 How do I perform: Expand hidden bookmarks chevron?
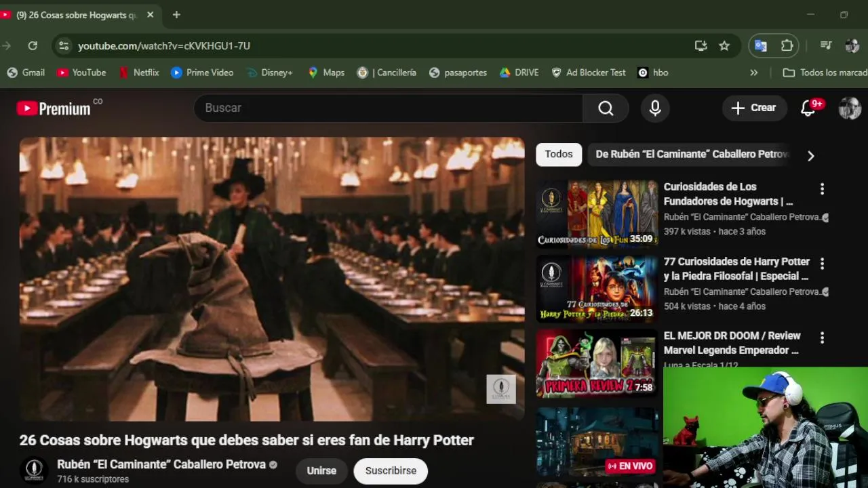[753, 73]
